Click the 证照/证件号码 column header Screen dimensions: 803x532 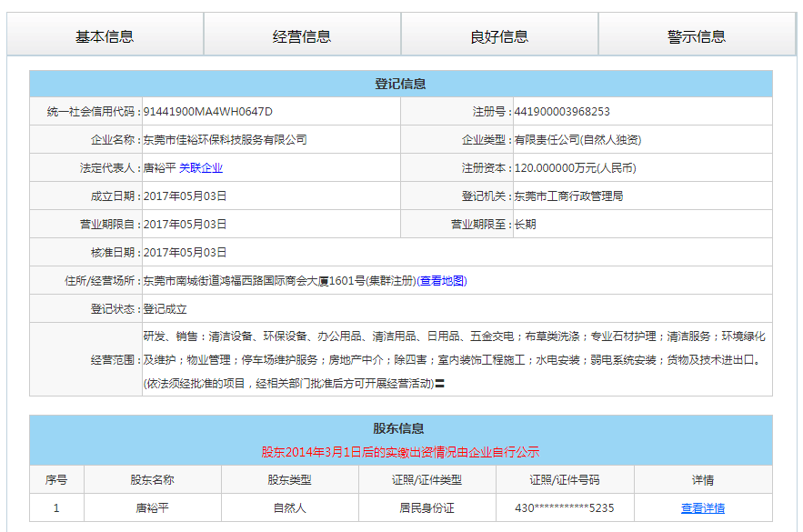565,480
